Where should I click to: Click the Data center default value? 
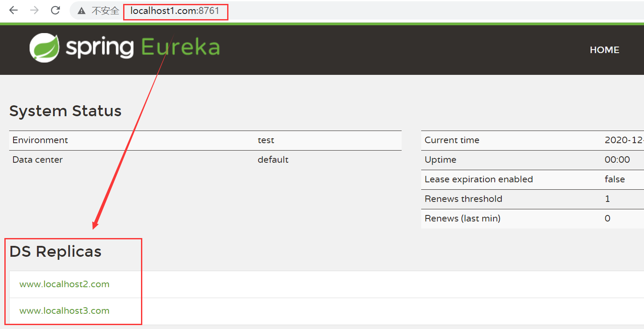coord(273,160)
